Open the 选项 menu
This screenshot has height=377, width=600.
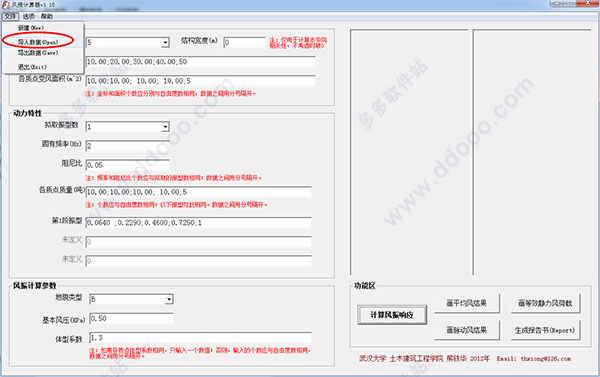pyautogui.click(x=28, y=16)
